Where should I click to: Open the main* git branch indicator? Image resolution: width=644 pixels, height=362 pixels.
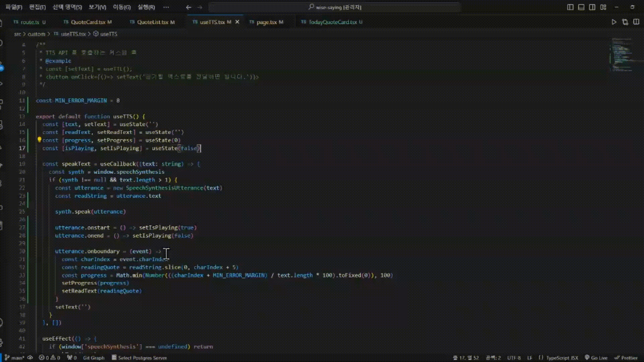pos(14,358)
